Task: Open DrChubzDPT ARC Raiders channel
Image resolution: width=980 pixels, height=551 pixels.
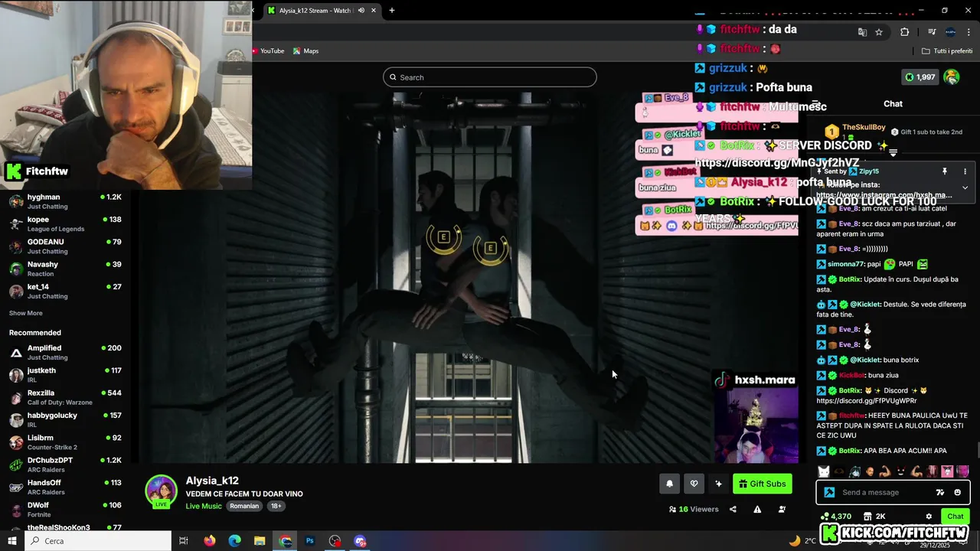Action: [65, 465]
